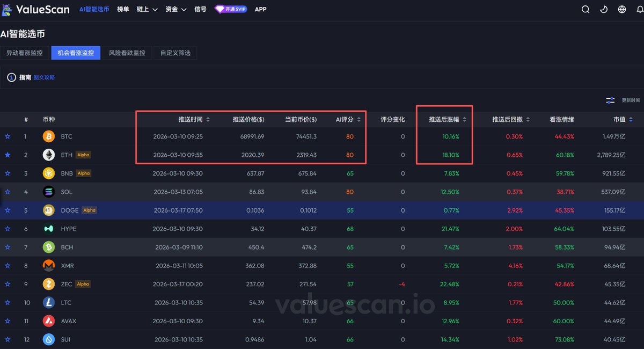Click the search magnifier icon
This screenshot has height=349, width=644.
point(586,10)
